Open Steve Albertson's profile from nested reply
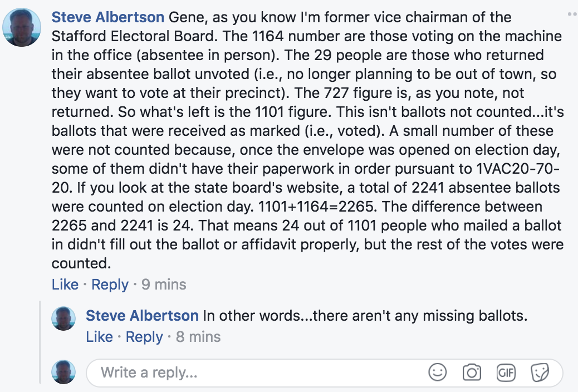Screen dimensions: 578x392 click(x=142, y=316)
